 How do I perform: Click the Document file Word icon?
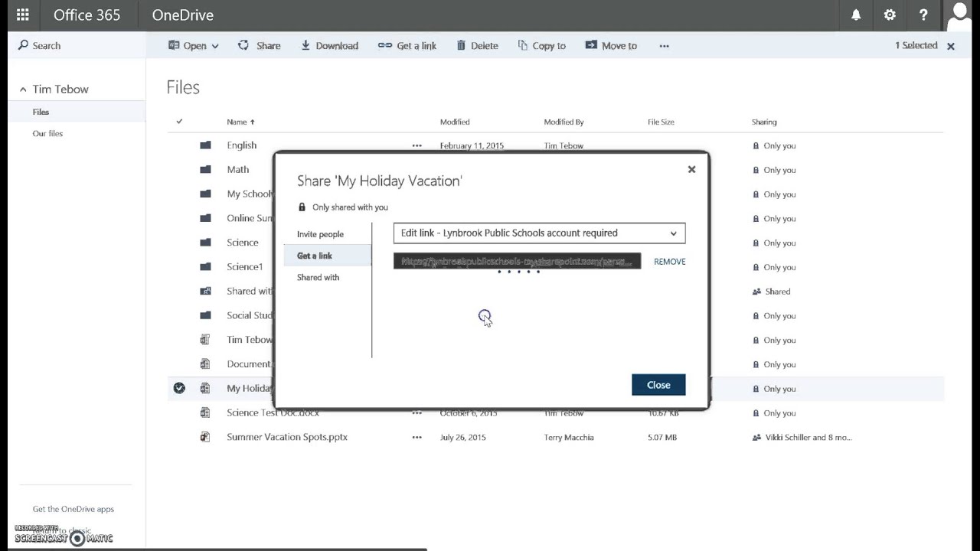(205, 364)
